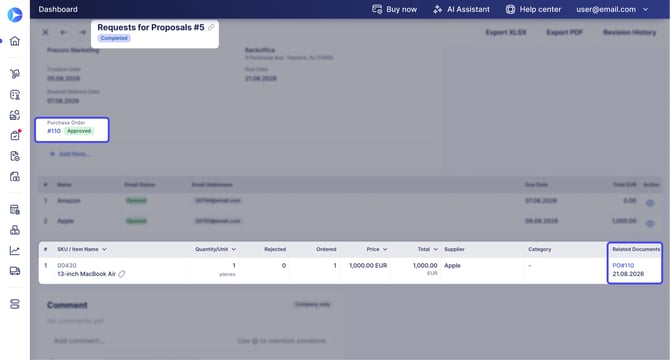The image size is (670, 360).
Task: Sort by SKU / Item Name column
Action: tap(82, 249)
